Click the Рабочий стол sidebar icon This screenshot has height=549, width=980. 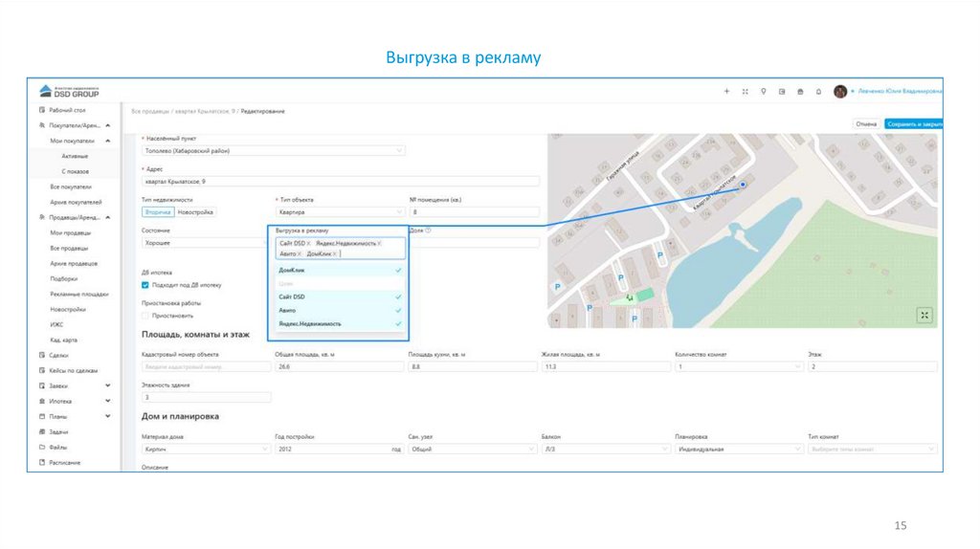(x=42, y=110)
